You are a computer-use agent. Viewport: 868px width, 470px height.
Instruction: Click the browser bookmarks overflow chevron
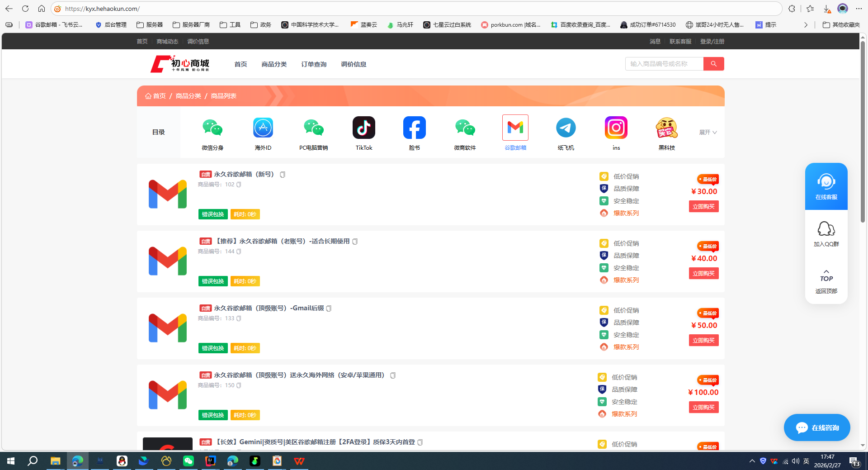pyautogui.click(x=806, y=25)
